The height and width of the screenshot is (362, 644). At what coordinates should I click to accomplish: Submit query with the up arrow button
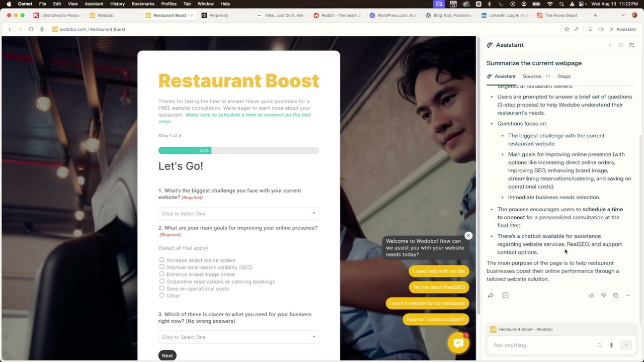(x=626, y=345)
